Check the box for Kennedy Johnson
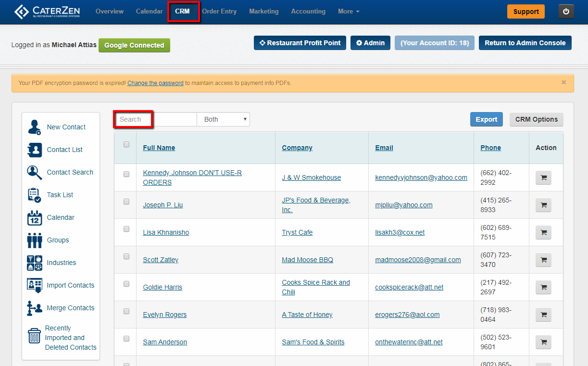 [x=126, y=174]
